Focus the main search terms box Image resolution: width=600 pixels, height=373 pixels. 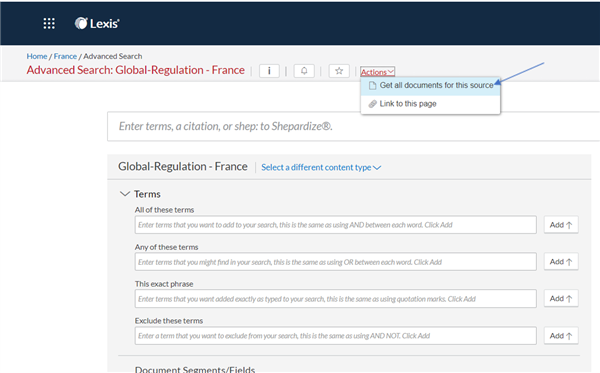[x=353, y=126]
